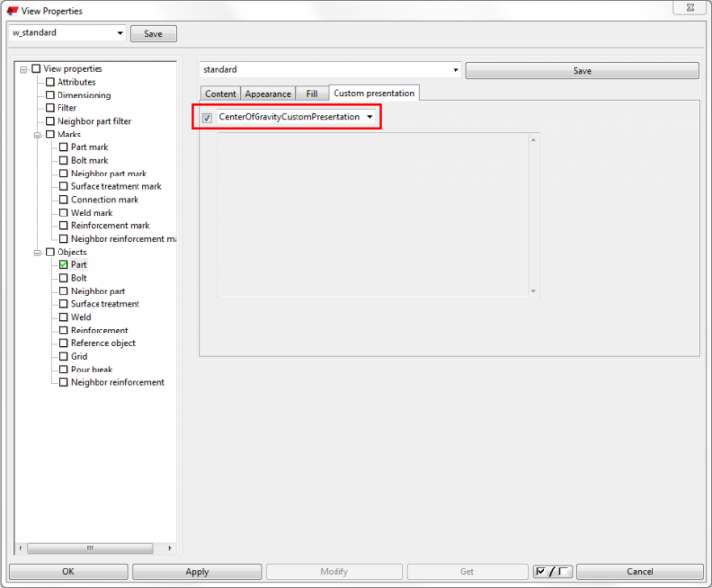Collapse the View properties tree node

click(x=23, y=69)
